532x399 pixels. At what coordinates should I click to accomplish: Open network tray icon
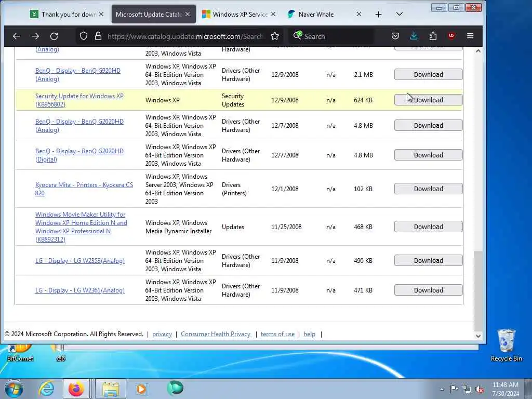(467, 390)
